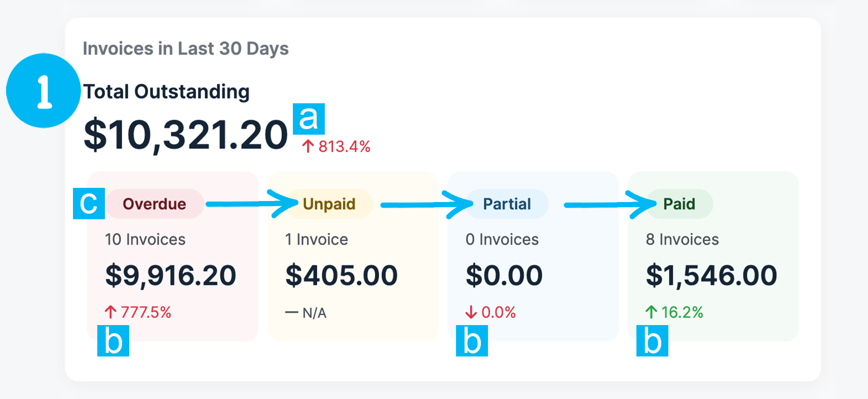868x399 pixels.
Task: Select the Total Outstanding amount $10,321.20
Action: (x=186, y=133)
